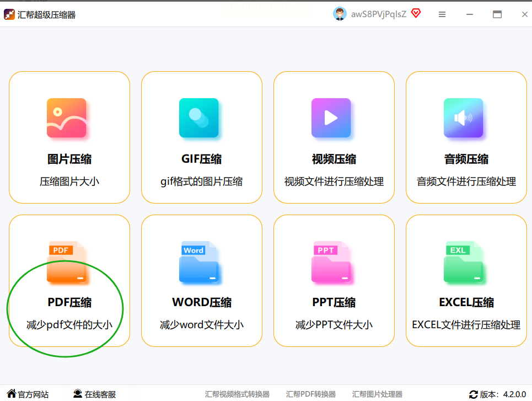Select the Word folder icon
This screenshot has height=401, width=532.
click(199, 262)
